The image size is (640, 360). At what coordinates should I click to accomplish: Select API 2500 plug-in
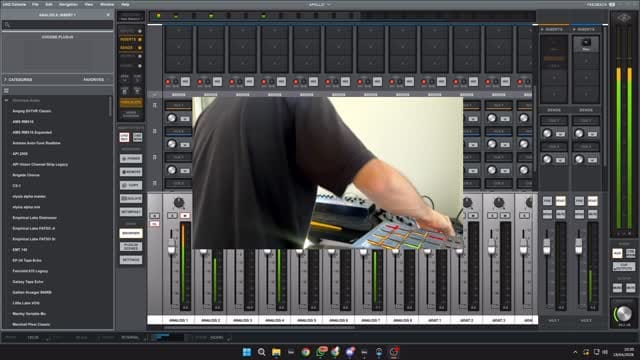[x=20, y=154]
